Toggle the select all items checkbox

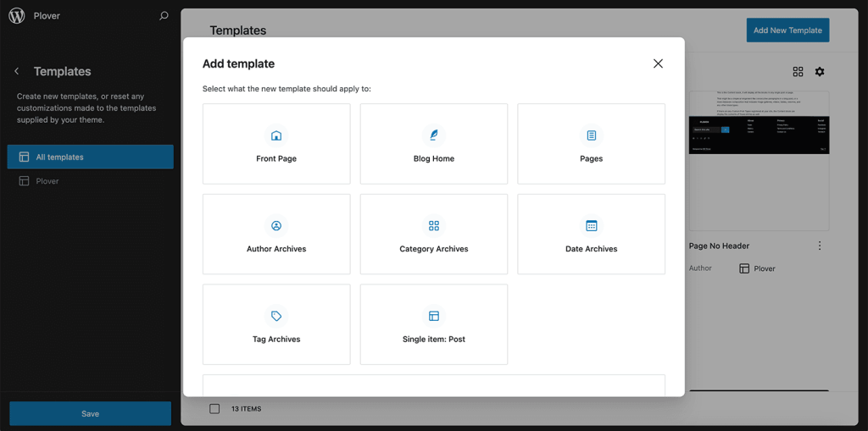(214, 409)
